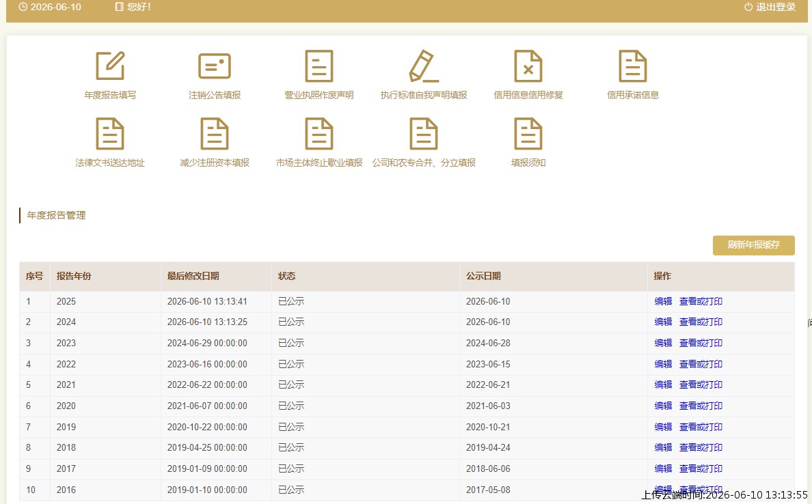
Task: Log out via 退出登录
Action: coord(776,8)
